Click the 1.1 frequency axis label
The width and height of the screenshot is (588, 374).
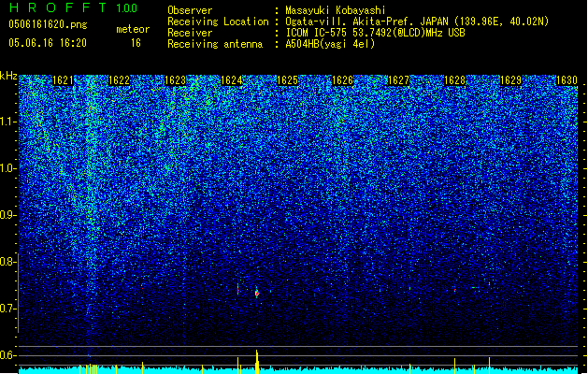[8, 122]
